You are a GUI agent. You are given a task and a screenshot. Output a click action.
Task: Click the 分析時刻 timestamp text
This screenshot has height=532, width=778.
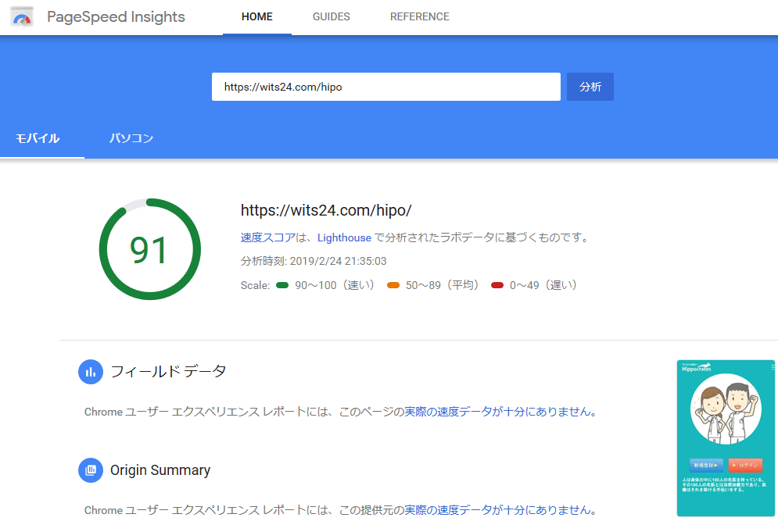tap(314, 261)
